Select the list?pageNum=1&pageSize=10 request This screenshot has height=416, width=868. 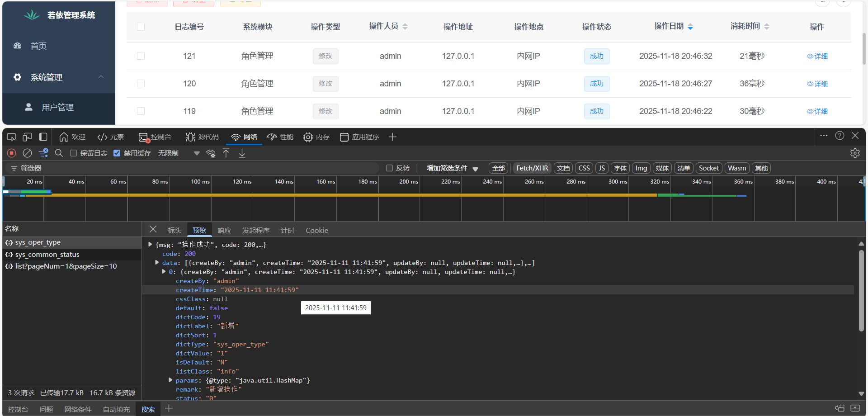72,266
